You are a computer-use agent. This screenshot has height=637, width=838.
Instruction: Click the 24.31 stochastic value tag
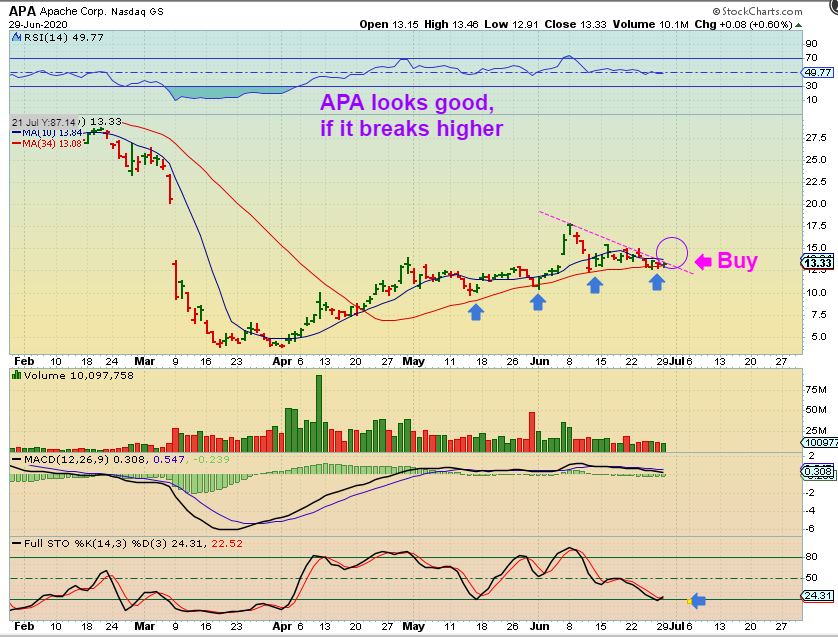pos(818,595)
